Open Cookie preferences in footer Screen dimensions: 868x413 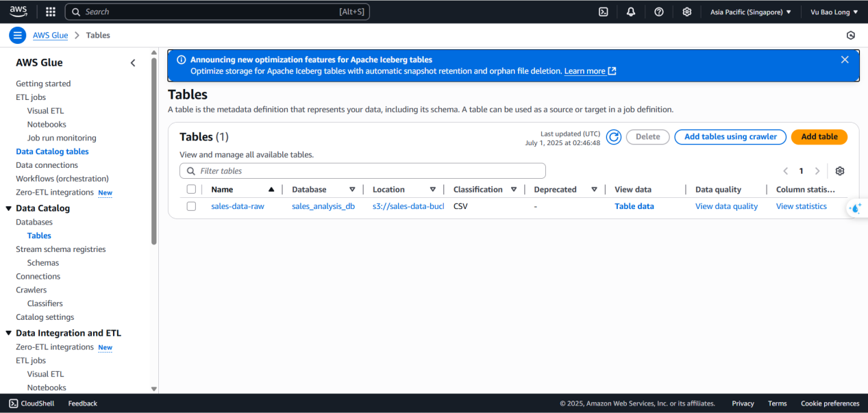coord(830,403)
